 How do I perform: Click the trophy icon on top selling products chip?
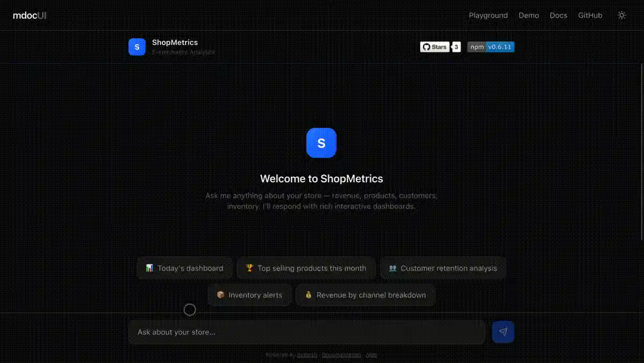(x=251, y=268)
